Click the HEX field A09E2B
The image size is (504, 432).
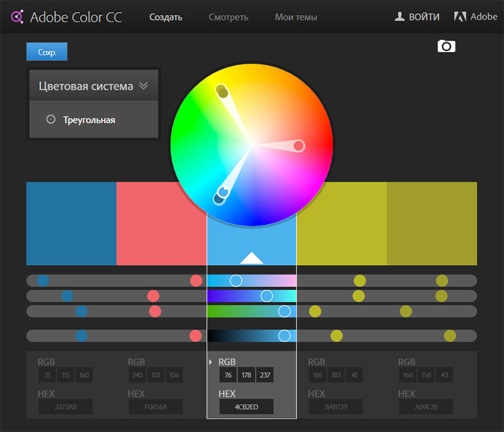coord(427,407)
